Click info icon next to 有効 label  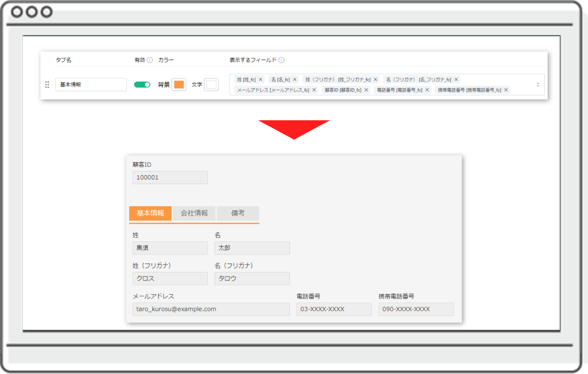(150, 60)
